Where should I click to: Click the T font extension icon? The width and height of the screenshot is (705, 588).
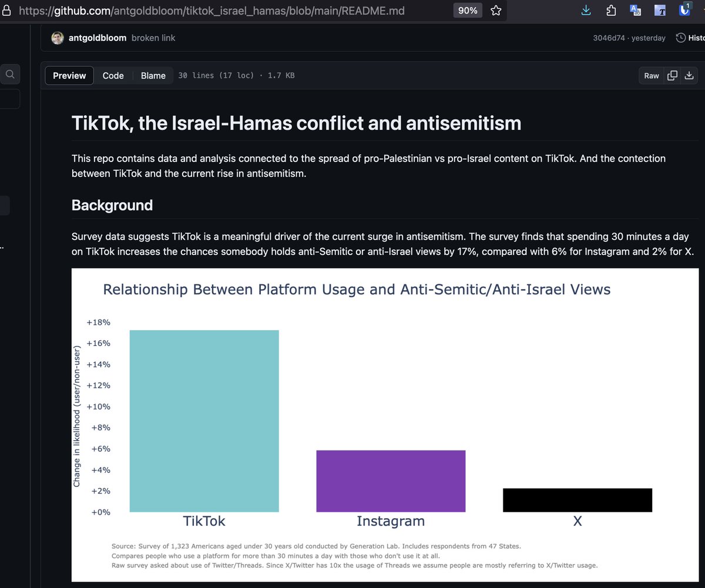(660, 10)
